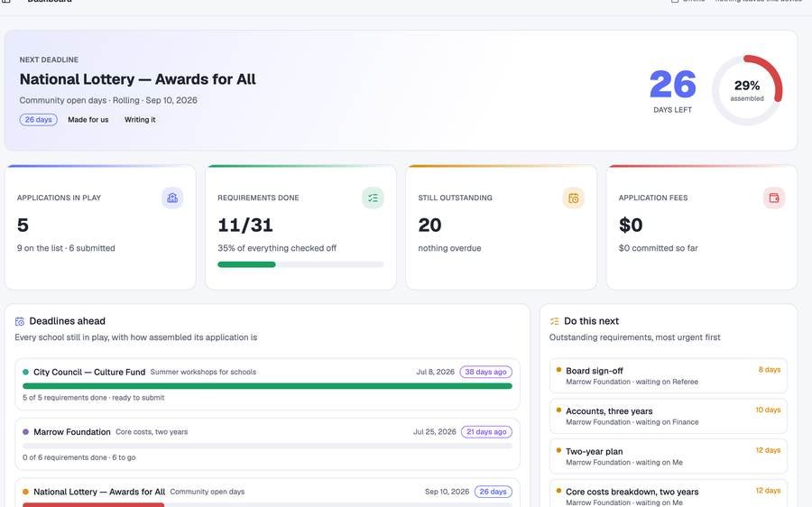Click the Requirements Done green progress bar
This screenshot has height=507, width=812.
coord(300,264)
